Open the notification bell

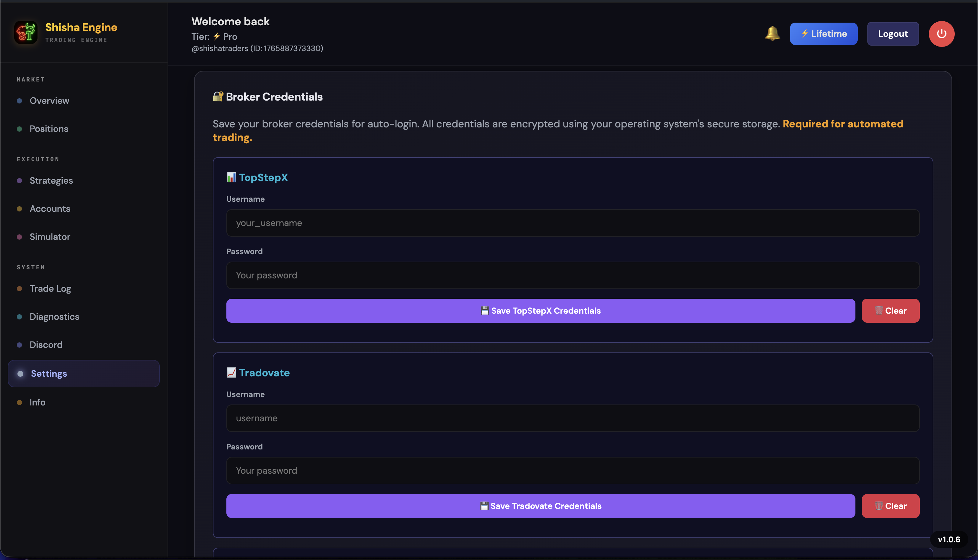click(773, 33)
